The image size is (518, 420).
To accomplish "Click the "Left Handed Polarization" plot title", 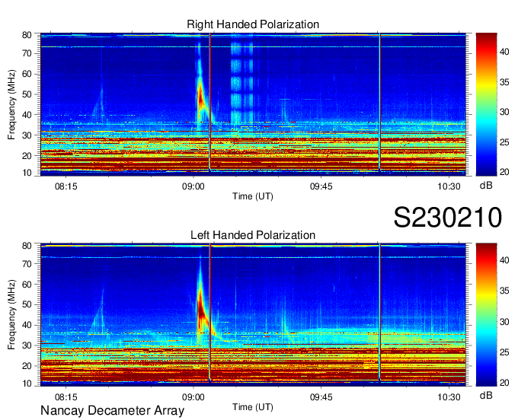I will (x=253, y=235).
